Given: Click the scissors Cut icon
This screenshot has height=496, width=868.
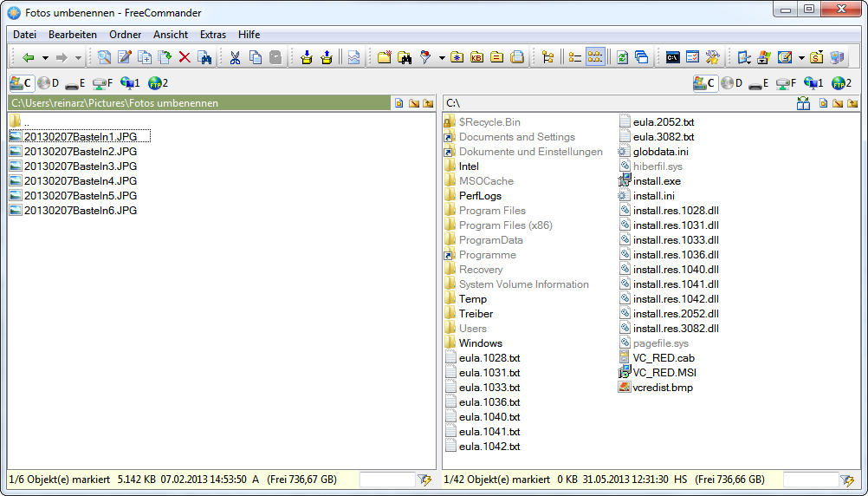Looking at the screenshot, I should [x=234, y=58].
